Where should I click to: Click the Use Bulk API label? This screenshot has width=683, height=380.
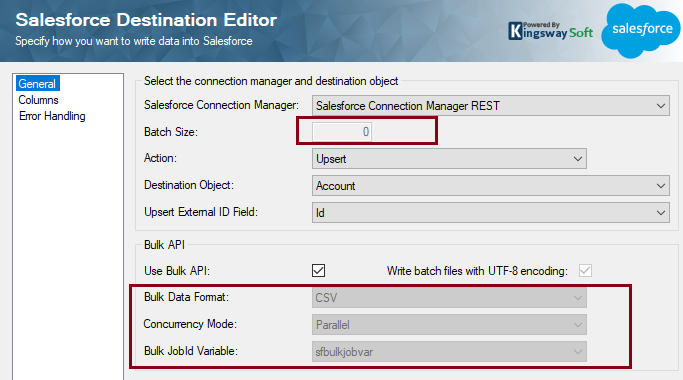pos(177,271)
